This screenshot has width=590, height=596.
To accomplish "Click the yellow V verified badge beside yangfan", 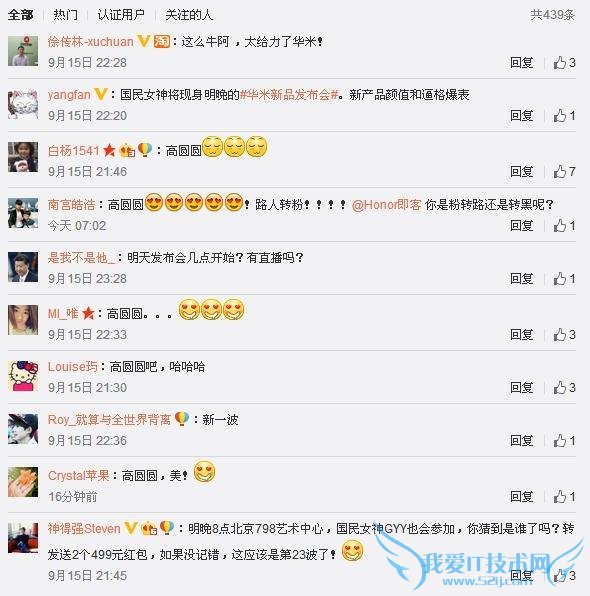I will click(x=101, y=94).
